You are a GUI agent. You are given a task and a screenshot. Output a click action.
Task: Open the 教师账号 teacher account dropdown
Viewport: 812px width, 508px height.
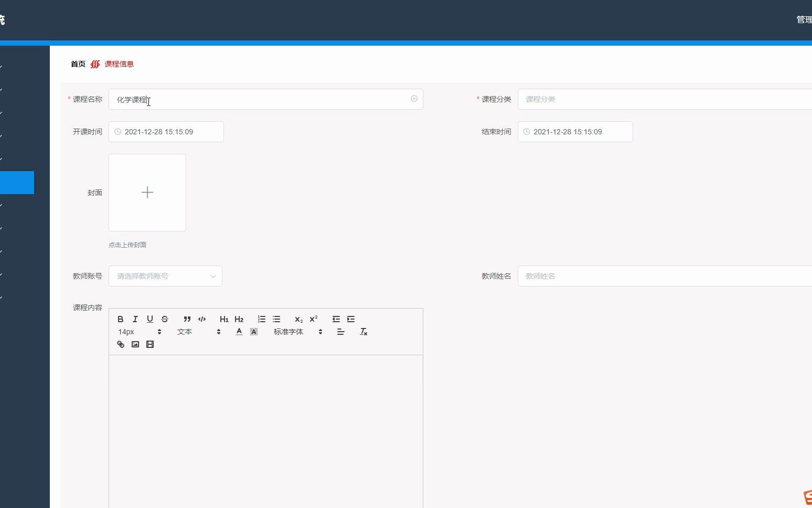click(165, 276)
